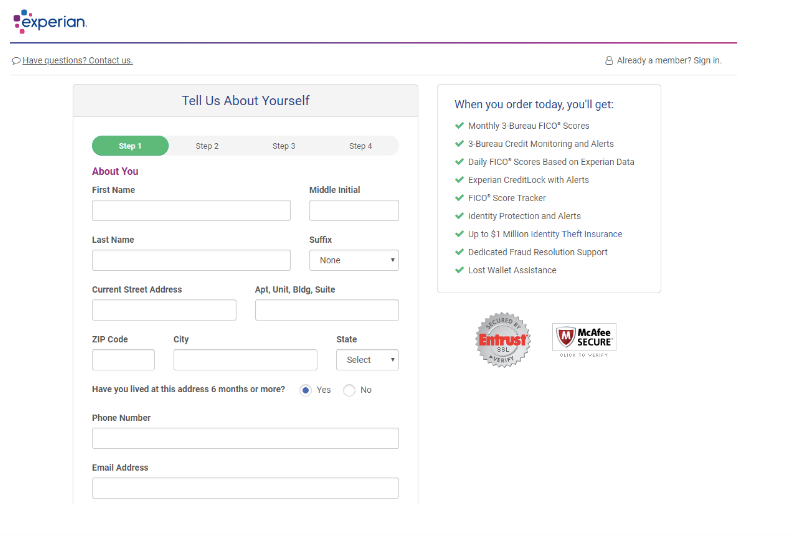Open the State select dropdown
Screen dimensions: 796x537
[368, 359]
